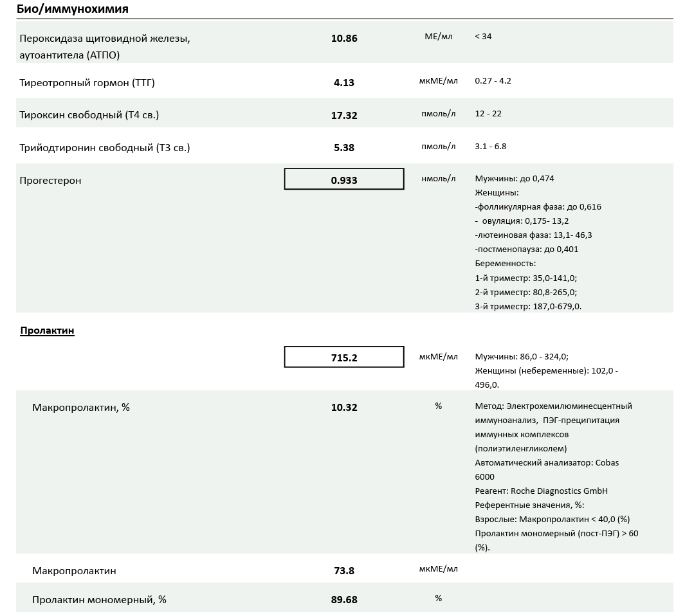Select the Тироксин свободный (Т4 св.) label
This screenshot has height=616, width=694.
coord(89,115)
